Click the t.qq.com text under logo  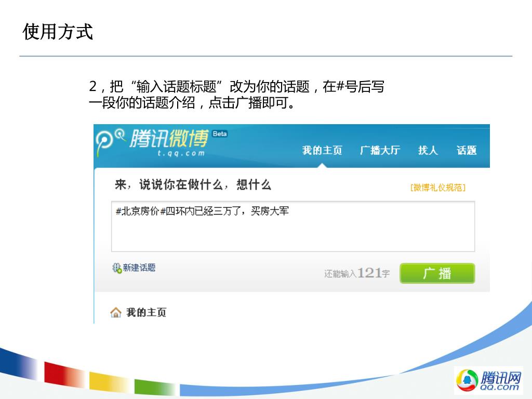tap(181, 153)
